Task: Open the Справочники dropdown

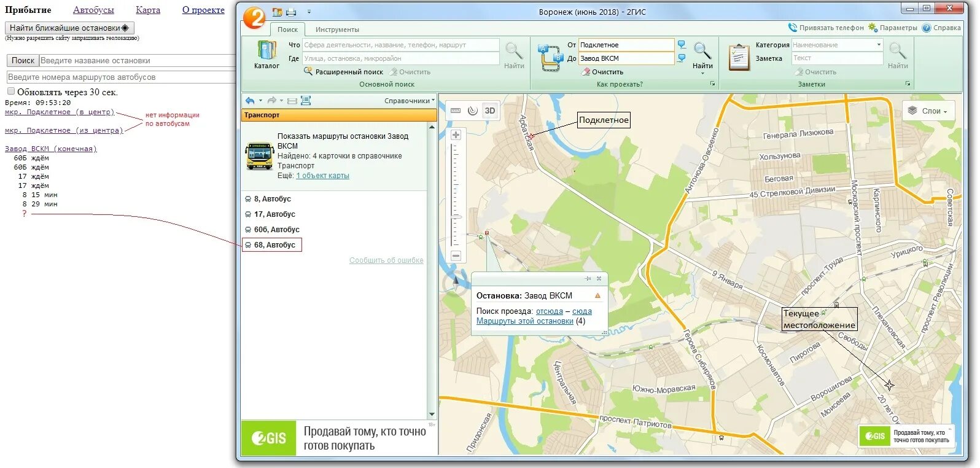Action: pyautogui.click(x=410, y=101)
